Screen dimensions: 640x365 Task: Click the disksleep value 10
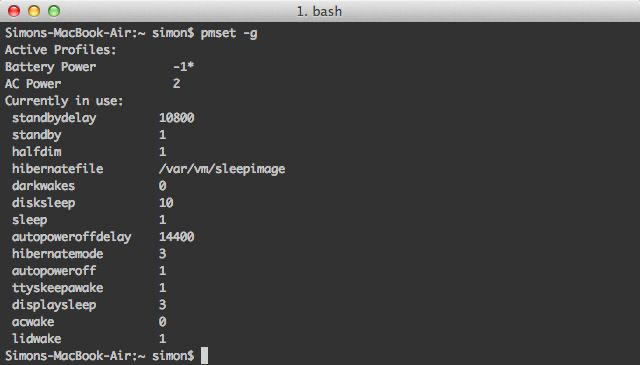pos(166,203)
